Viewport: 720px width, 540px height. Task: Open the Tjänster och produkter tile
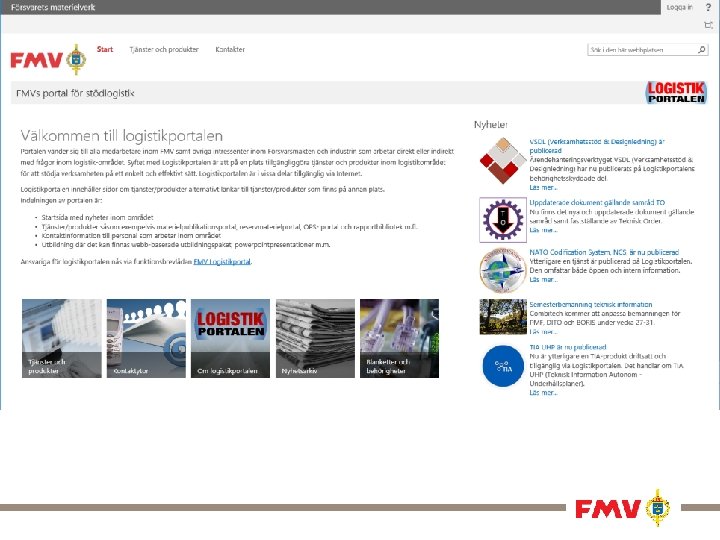(62, 338)
